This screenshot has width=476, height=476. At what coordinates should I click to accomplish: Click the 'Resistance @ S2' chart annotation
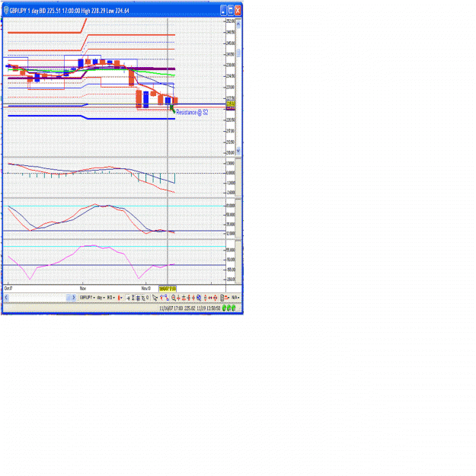192,112
